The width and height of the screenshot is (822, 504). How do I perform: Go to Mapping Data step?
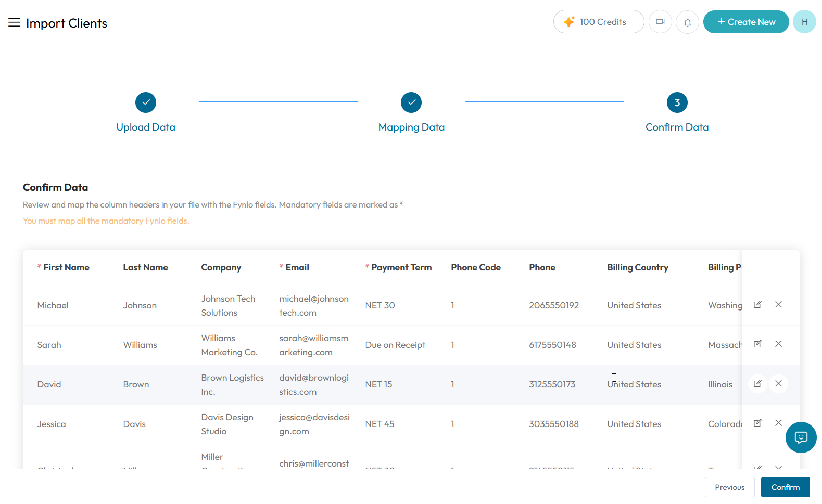tap(411, 112)
